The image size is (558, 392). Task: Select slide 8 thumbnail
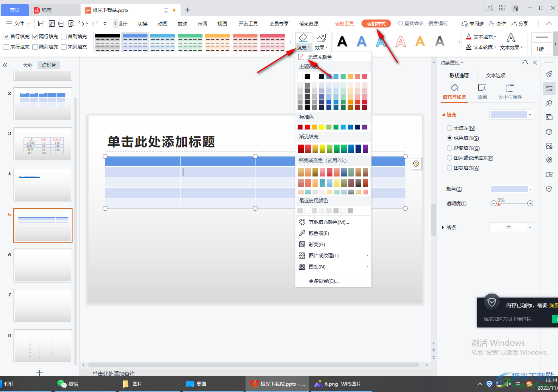pyautogui.click(x=43, y=346)
